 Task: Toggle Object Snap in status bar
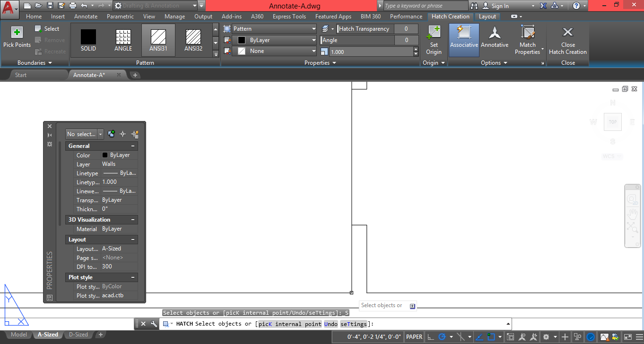click(492, 337)
